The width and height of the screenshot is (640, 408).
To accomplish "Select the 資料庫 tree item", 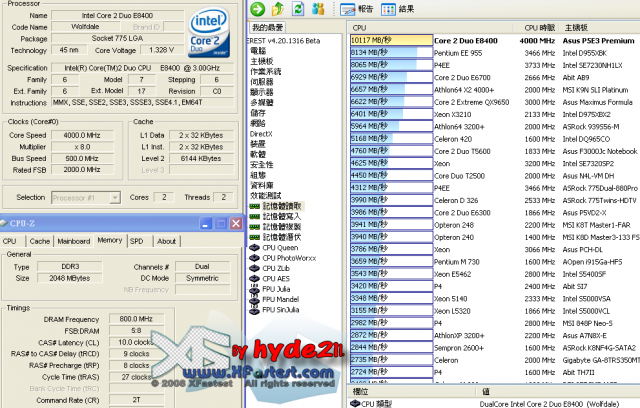I will [262, 185].
